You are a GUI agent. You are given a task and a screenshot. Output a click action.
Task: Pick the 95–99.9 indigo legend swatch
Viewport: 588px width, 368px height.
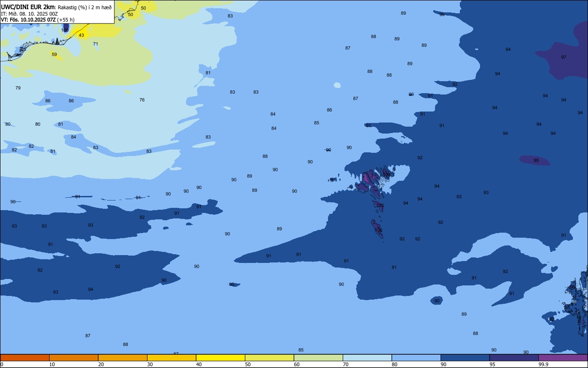click(514, 357)
